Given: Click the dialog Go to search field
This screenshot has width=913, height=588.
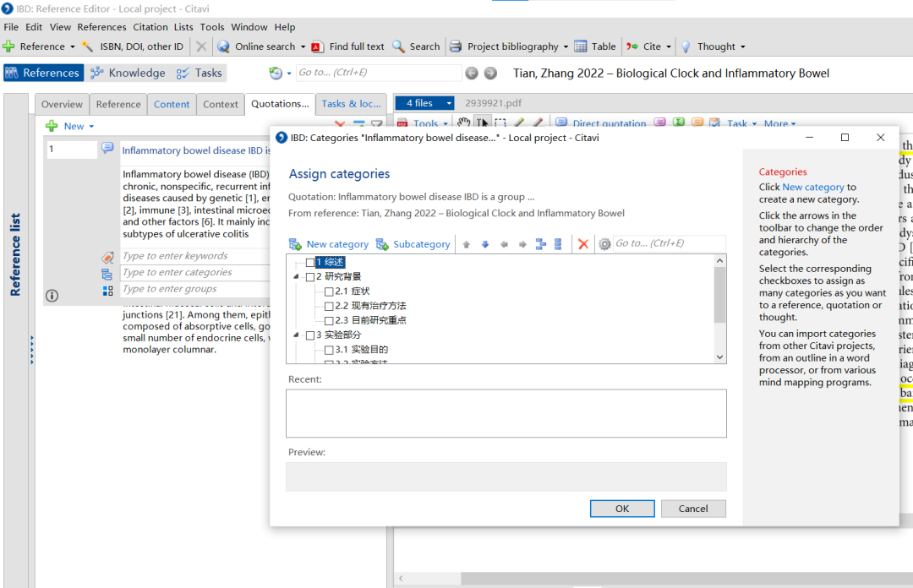Looking at the screenshot, I should [x=669, y=243].
